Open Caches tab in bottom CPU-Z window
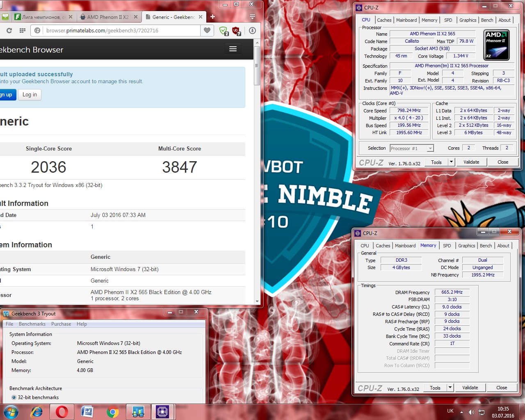The width and height of the screenshot is (525, 420). tap(383, 246)
